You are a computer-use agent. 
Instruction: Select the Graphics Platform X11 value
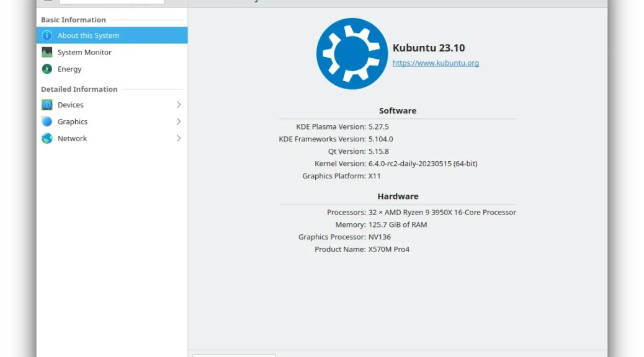(375, 176)
